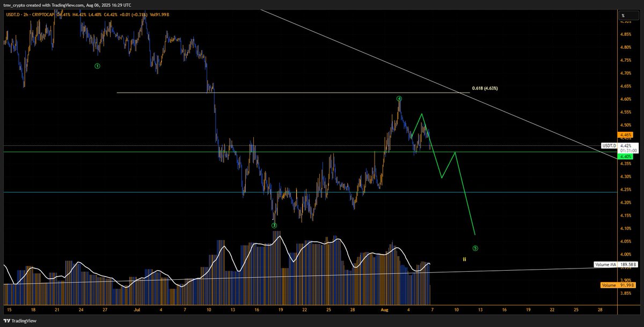Screen dimensions: 644x327
Task: Click the orange 'Volume' indicator label
Action: (x=609, y=285)
